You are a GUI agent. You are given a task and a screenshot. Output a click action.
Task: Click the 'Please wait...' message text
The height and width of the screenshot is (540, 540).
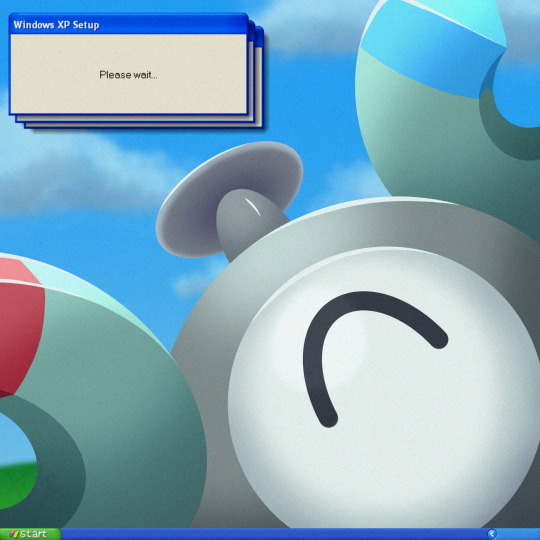(x=128, y=75)
